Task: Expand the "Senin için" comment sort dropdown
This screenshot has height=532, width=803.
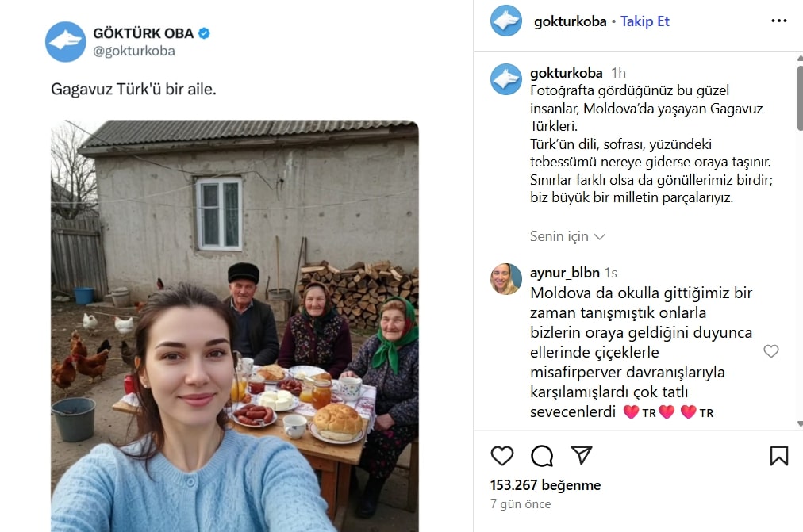Action: coord(567,236)
